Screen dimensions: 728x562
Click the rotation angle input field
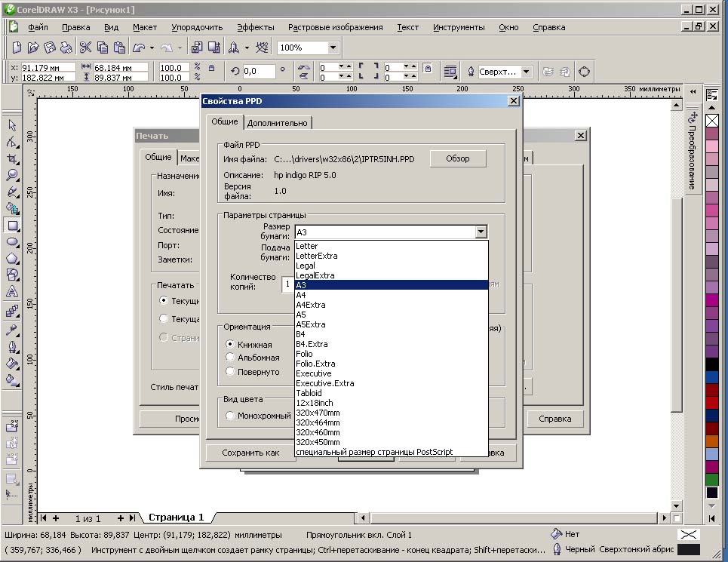[259, 71]
